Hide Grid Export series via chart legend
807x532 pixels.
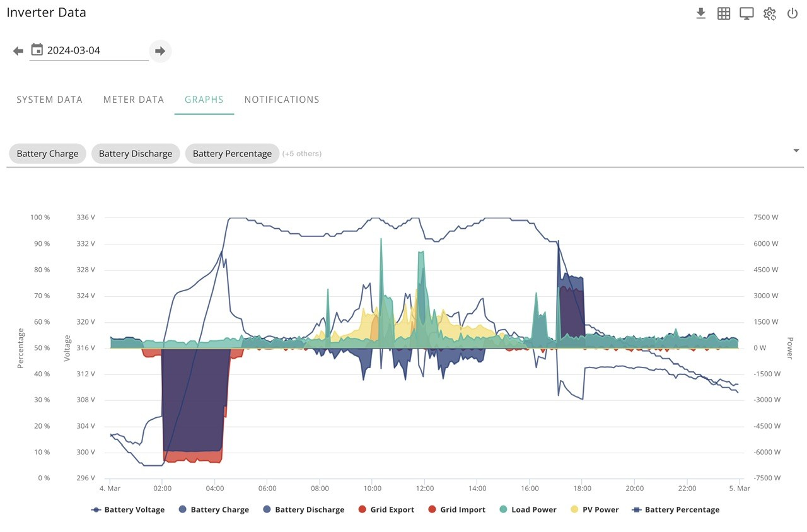tap(386, 509)
